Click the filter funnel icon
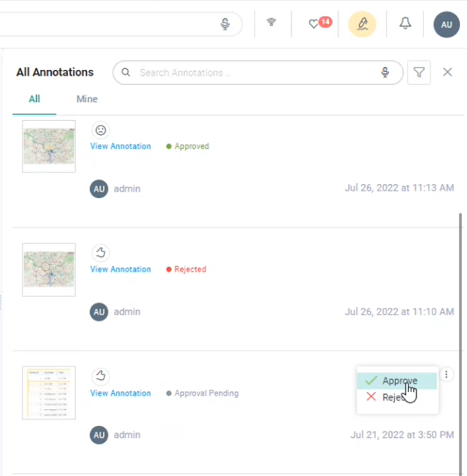This screenshot has width=467, height=476. click(x=419, y=72)
